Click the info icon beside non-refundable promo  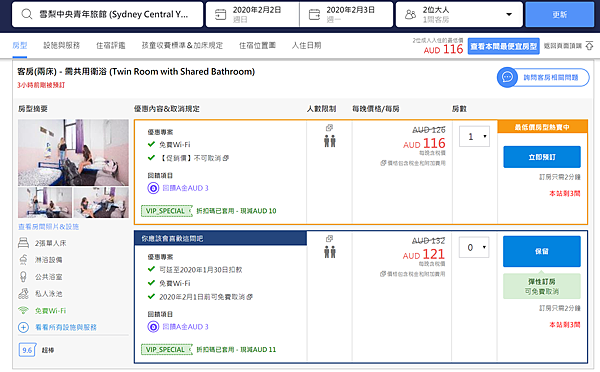pyautogui.click(x=226, y=158)
